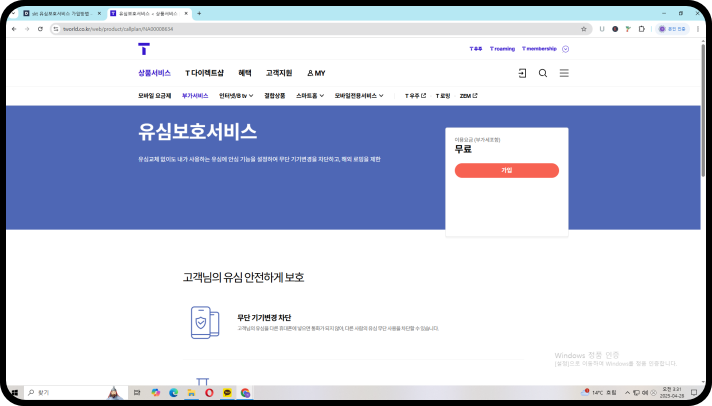Click the phone shield illustration icon
Viewport: 712px width, 406px height.
coord(205,322)
